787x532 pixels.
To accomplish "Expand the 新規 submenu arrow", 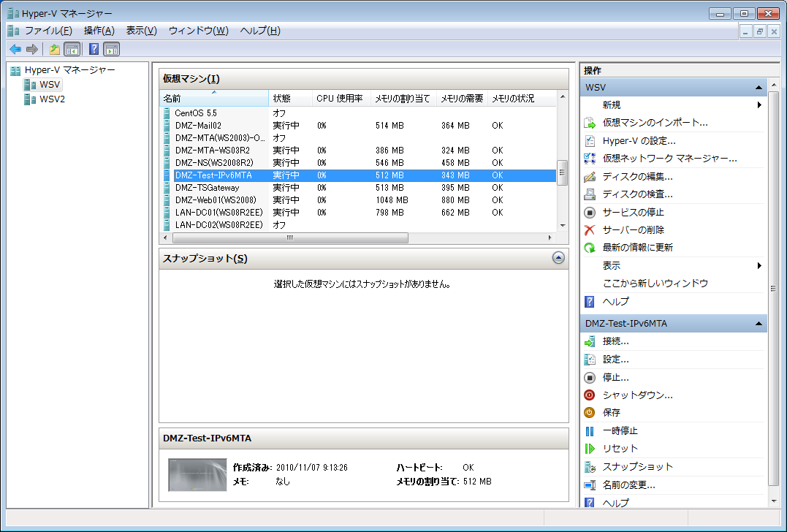I will [x=759, y=105].
